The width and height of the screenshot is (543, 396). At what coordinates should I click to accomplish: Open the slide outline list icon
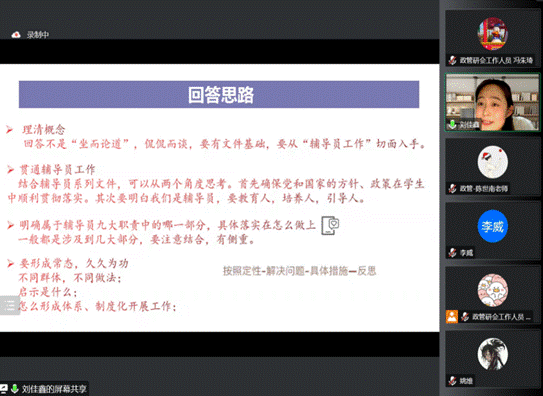point(9,305)
